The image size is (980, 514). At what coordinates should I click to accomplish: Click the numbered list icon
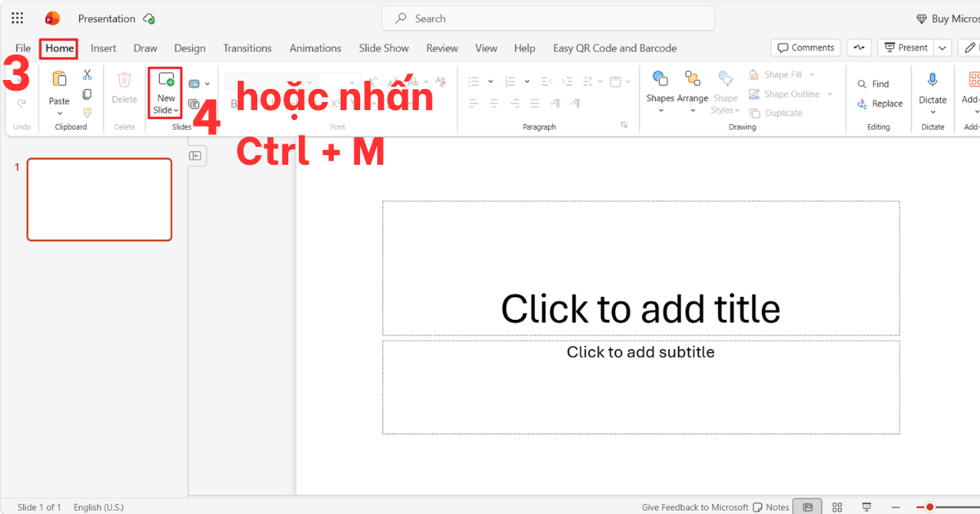[510, 82]
